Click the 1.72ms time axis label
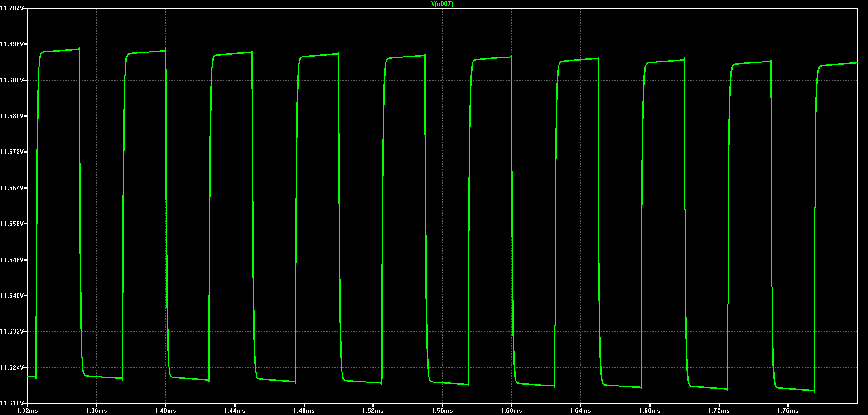Image resolution: width=868 pixels, height=415 pixels. point(719,411)
